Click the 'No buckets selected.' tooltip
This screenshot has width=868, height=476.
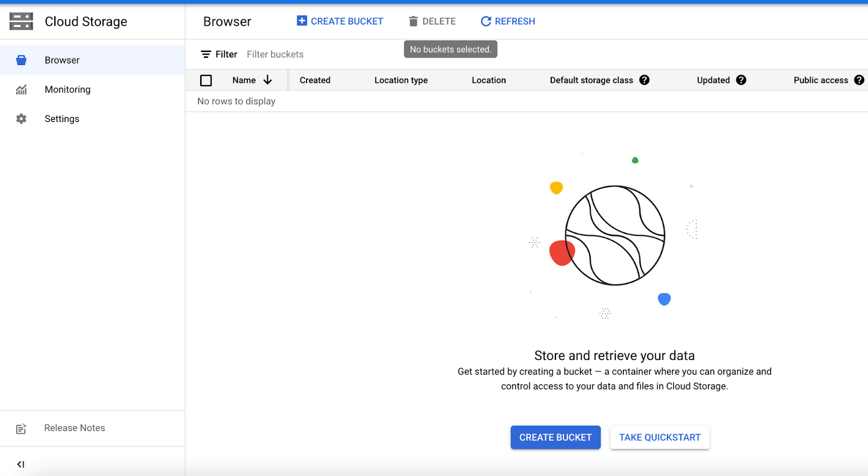pyautogui.click(x=450, y=49)
